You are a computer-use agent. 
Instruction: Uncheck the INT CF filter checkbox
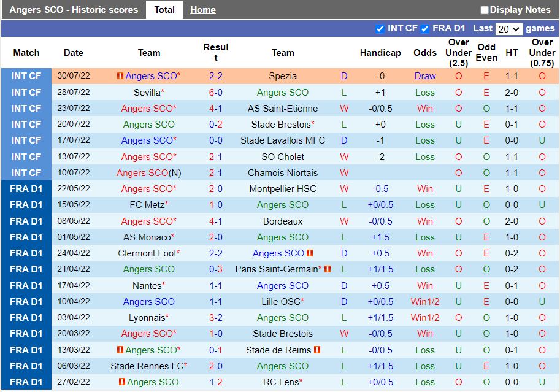coord(380,29)
